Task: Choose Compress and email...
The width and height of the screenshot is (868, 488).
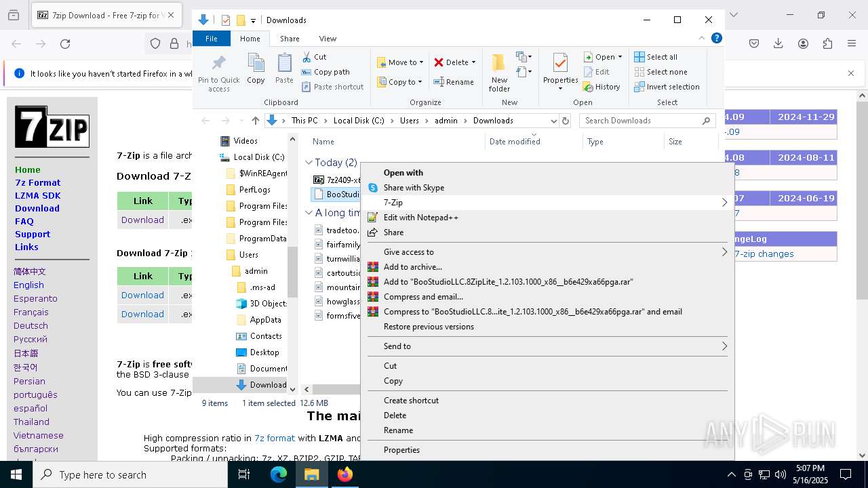Action: pyautogui.click(x=548, y=297)
